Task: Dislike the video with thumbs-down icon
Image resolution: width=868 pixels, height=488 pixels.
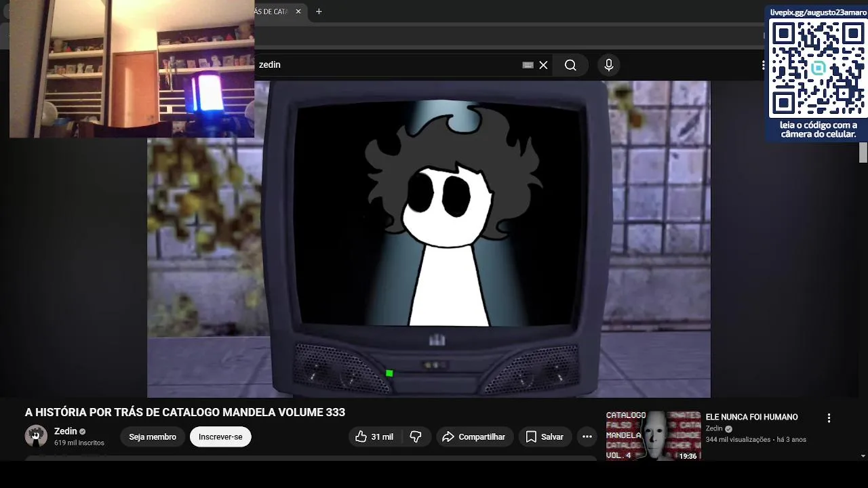Action: coord(416,437)
